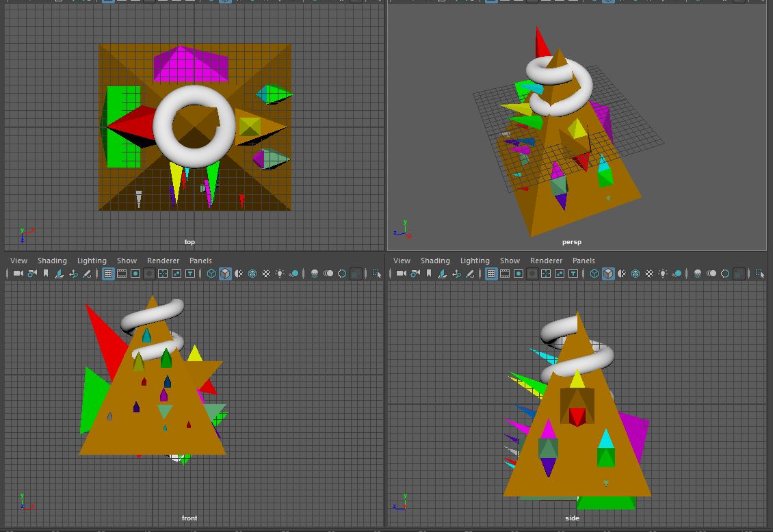Click Wireframe cube icon in front panel

(211, 274)
